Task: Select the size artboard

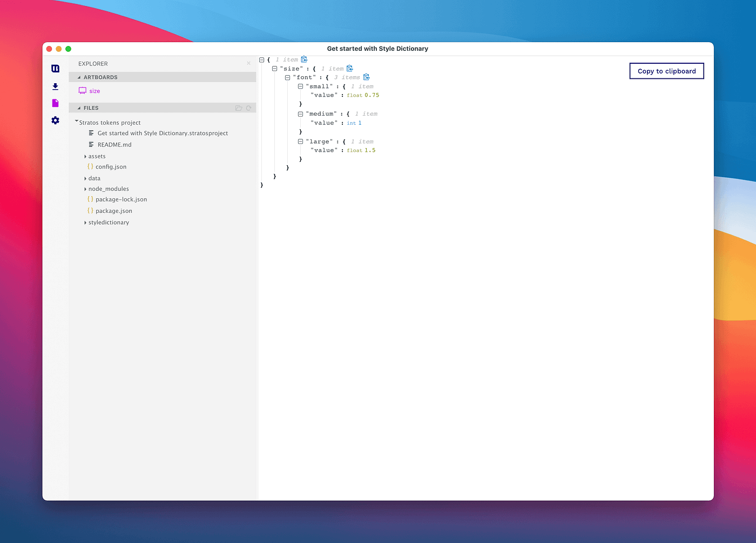Action: click(x=95, y=90)
